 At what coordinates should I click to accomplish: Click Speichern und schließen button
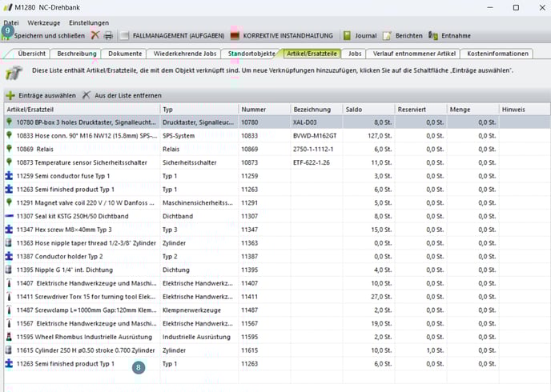point(48,36)
